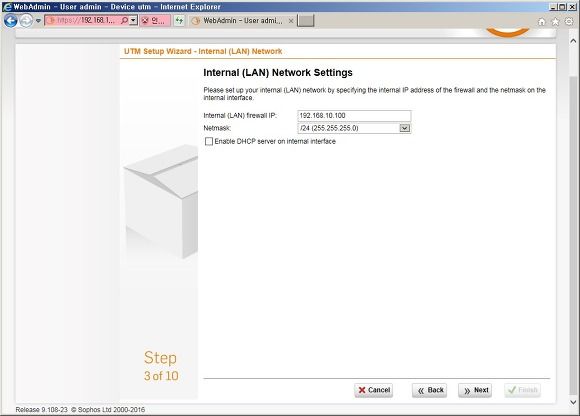Go back with the browser Back arrow
580x416 pixels.
pos(10,21)
